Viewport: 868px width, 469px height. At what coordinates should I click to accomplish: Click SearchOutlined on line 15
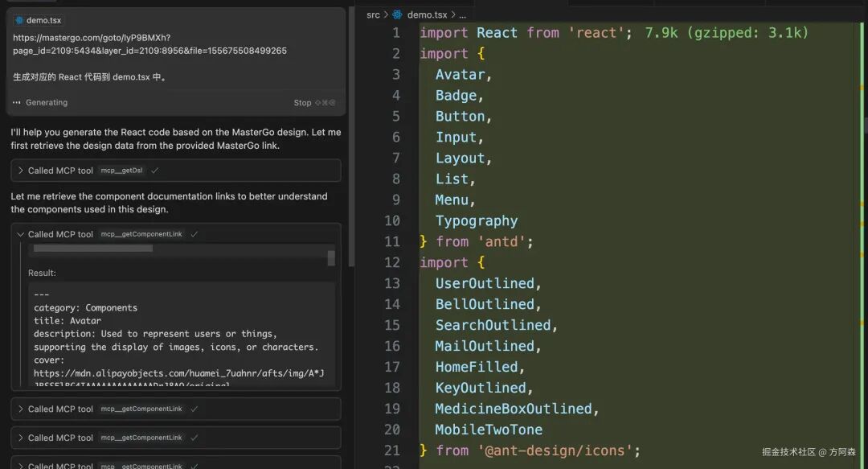click(x=493, y=325)
